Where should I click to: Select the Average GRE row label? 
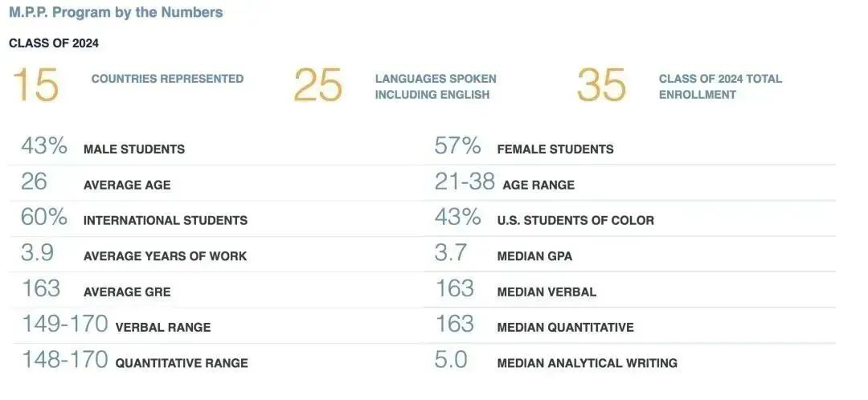tap(127, 292)
